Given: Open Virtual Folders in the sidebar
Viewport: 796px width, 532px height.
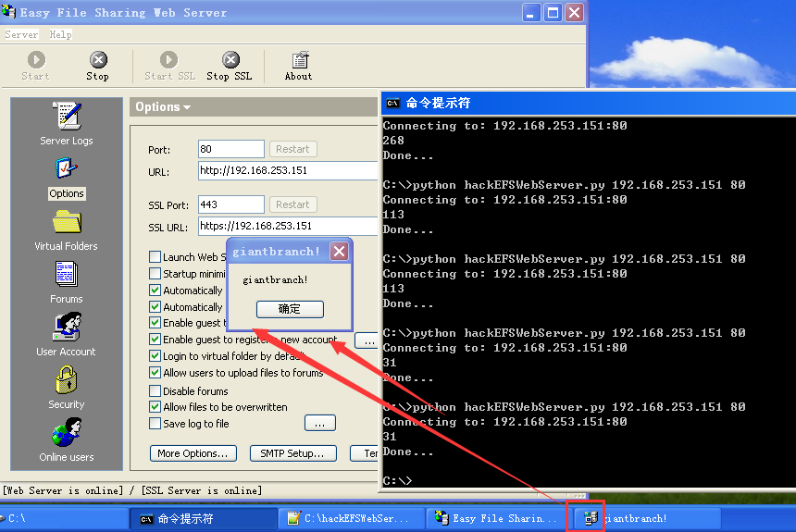Looking at the screenshot, I should pos(67,231).
